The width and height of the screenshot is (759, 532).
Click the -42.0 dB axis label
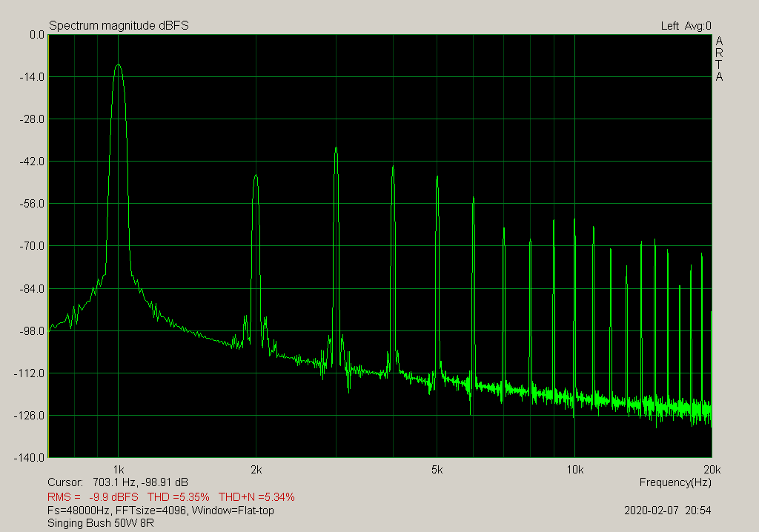[x=31, y=162]
